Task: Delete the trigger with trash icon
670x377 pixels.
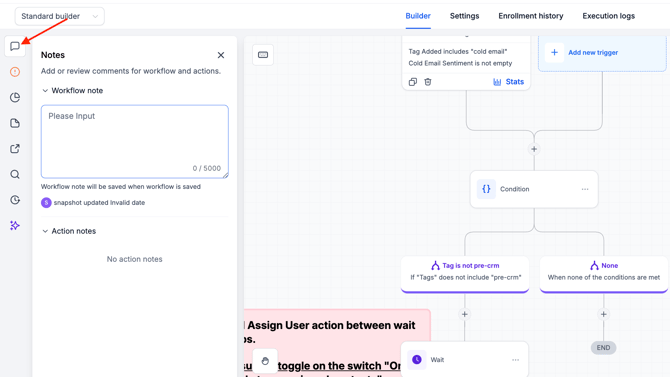Action: tap(428, 82)
